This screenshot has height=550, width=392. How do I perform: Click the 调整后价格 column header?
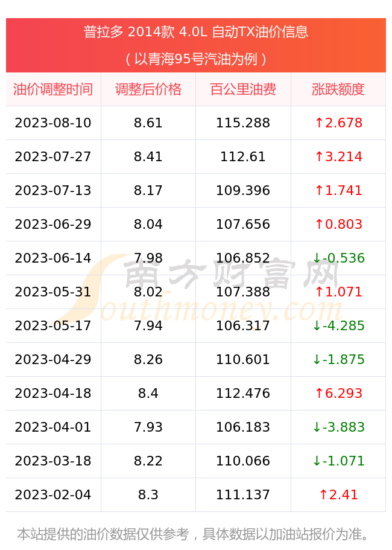pyautogui.click(x=148, y=89)
